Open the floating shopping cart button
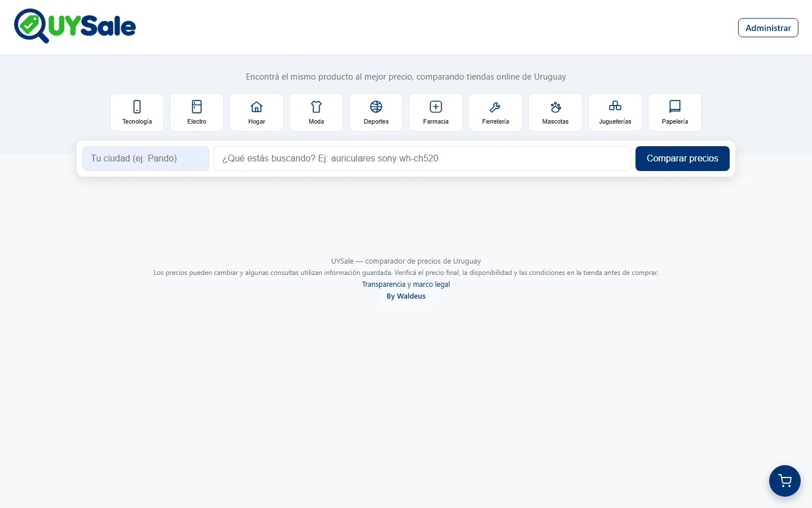Image resolution: width=812 pixels, height=508 pixels. pos(785,481)
